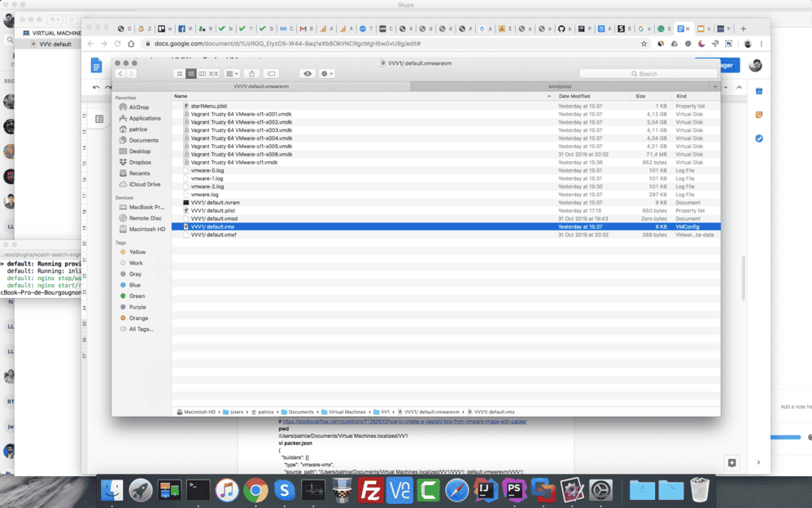The image size is (812, 508).
Task: Select the vmware-0.log file
Action: pyautogui.click(x=446, y=170)
